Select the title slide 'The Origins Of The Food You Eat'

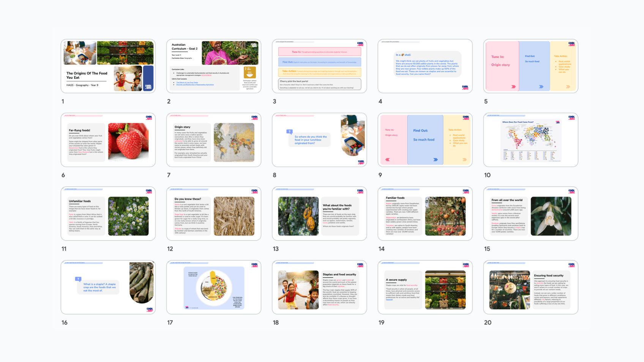tap(108, 66)
